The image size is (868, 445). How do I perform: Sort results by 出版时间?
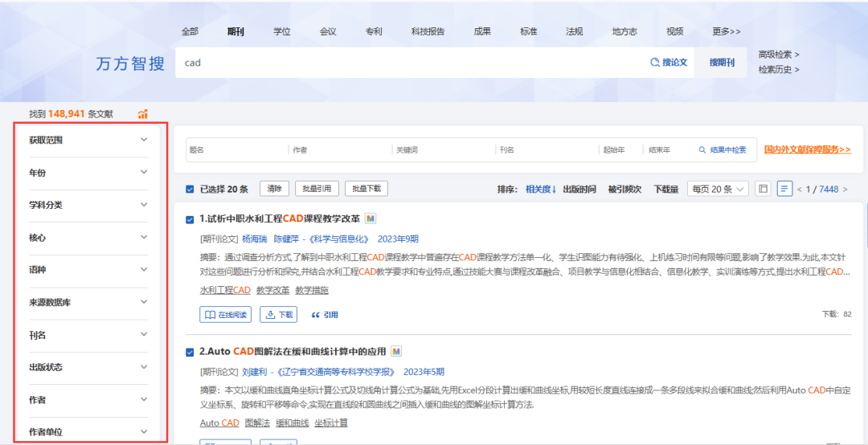click(579, 190)
